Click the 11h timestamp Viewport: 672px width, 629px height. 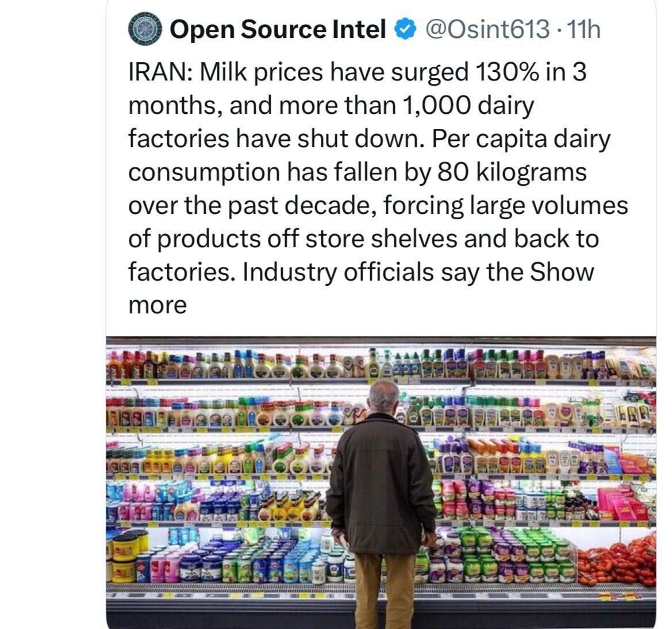pos(583,29)
